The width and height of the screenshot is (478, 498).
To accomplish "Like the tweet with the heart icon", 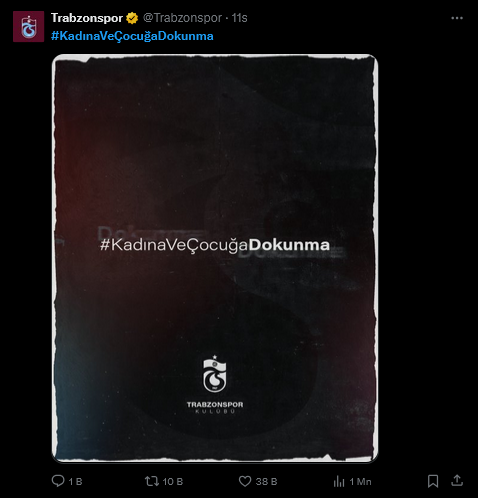I will pos(245,481).
